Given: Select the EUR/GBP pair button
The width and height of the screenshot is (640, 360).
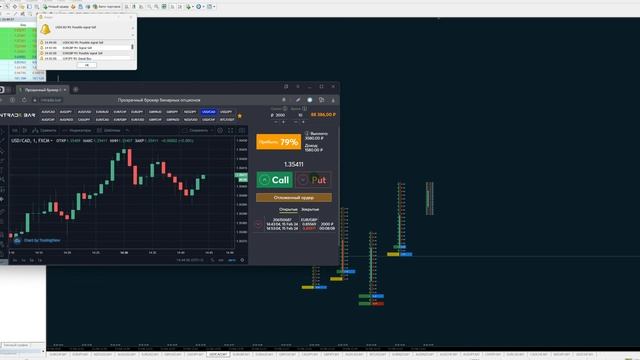Looking at the screenshot, I should (x=120, y=120).
